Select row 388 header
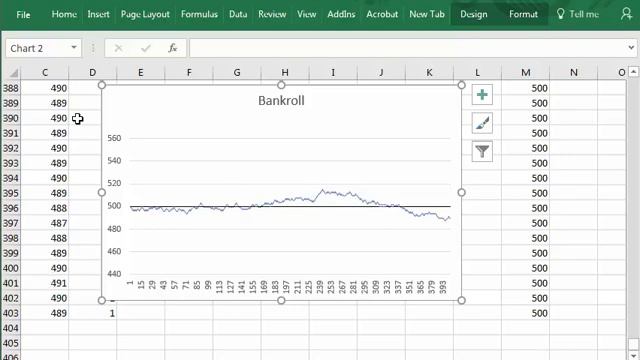This screenshot has height=360, width=640. click(11, 88)
